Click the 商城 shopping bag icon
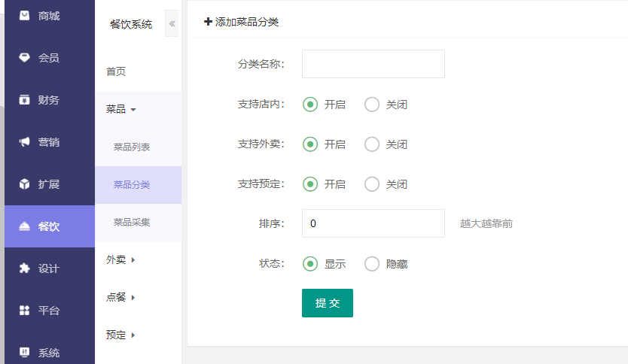This screenshot has width=628, height=364. 25,15
